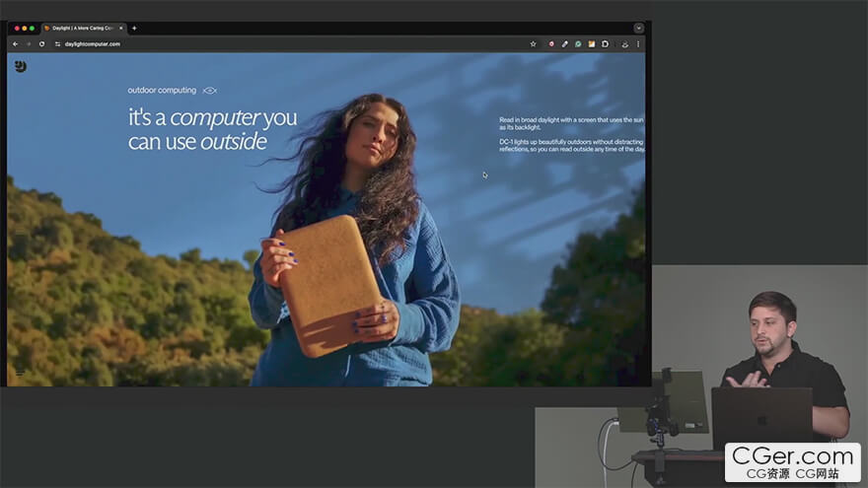The image size is (868, 488).
Task: Close the Daylight tab
Action: (121, 29)
